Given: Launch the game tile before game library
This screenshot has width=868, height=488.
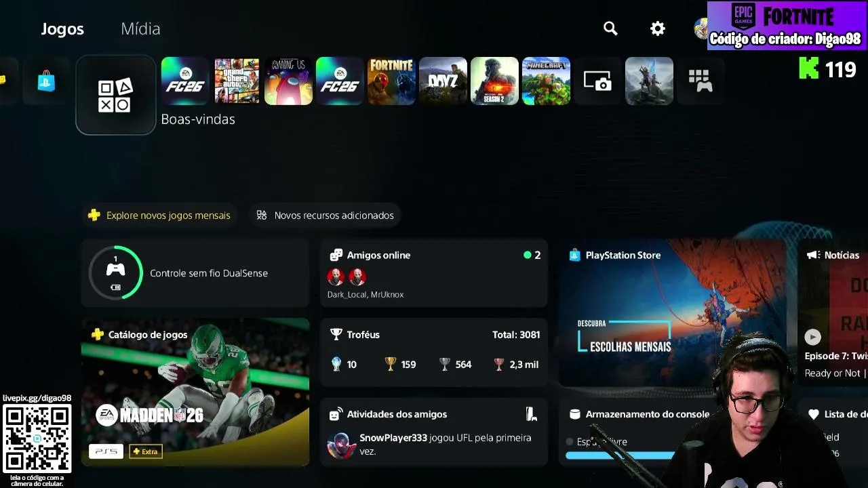Looking at the screenshot, I should tap(649, 81).
